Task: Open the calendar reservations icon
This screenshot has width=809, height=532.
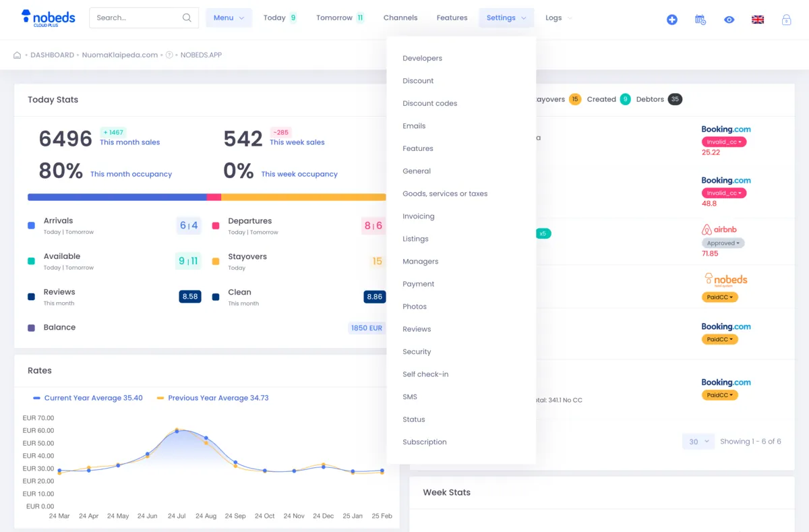Action: tap(700, 20)
